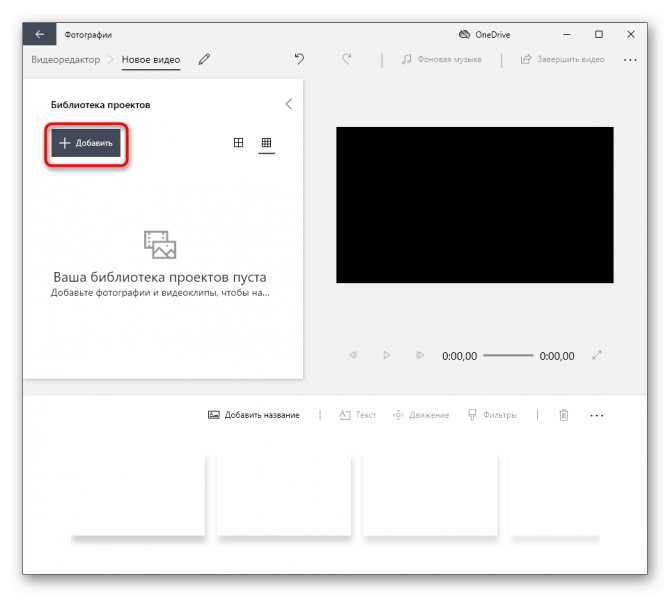Screen dimensions: 670x597
Task: Click the empty library media icon
Action: pyautogui.click(x=160, y=244)
